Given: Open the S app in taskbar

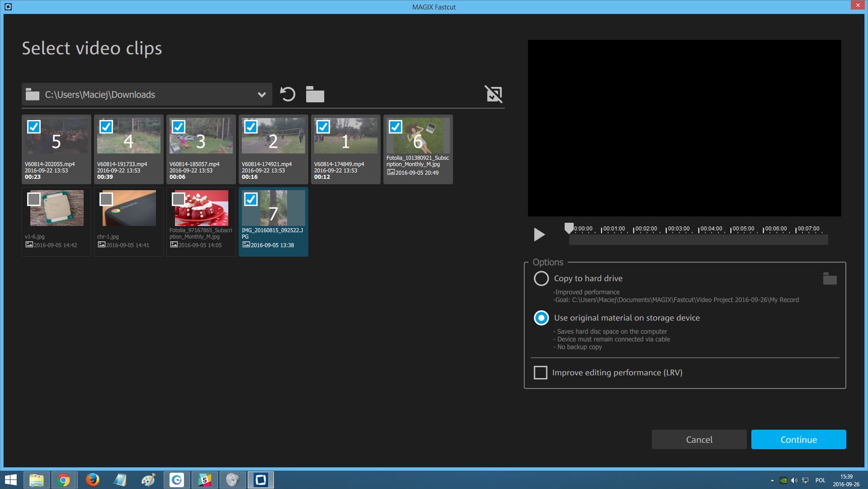Looking at the screenshot, I should pyautogui.click(x=204, y=480).
